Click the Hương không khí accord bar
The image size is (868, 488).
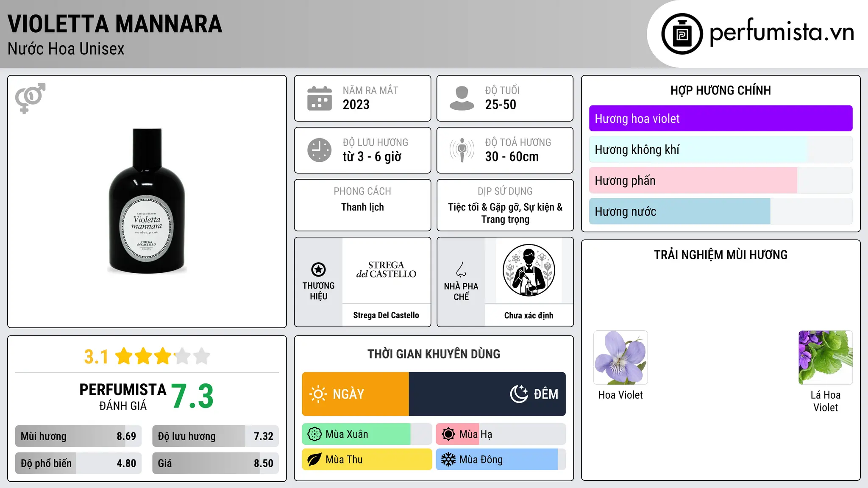[721, 150]
